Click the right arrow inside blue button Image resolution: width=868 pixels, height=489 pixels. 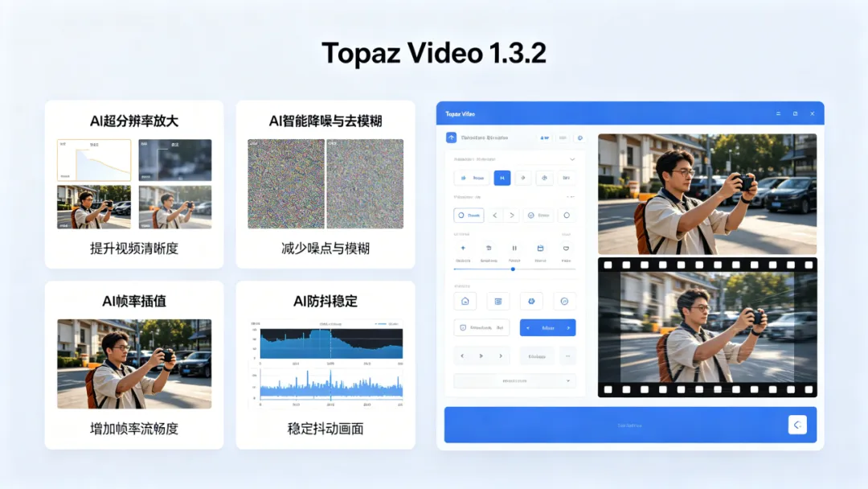click(x=568, y=328)
